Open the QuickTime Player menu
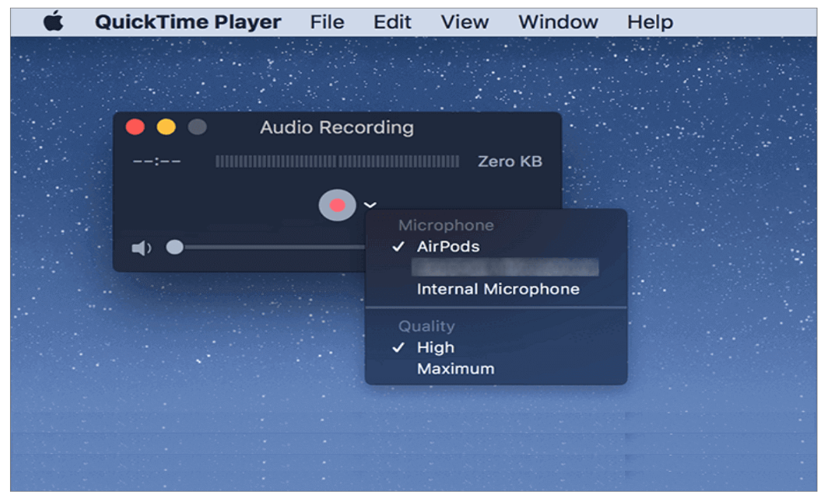 188,22
